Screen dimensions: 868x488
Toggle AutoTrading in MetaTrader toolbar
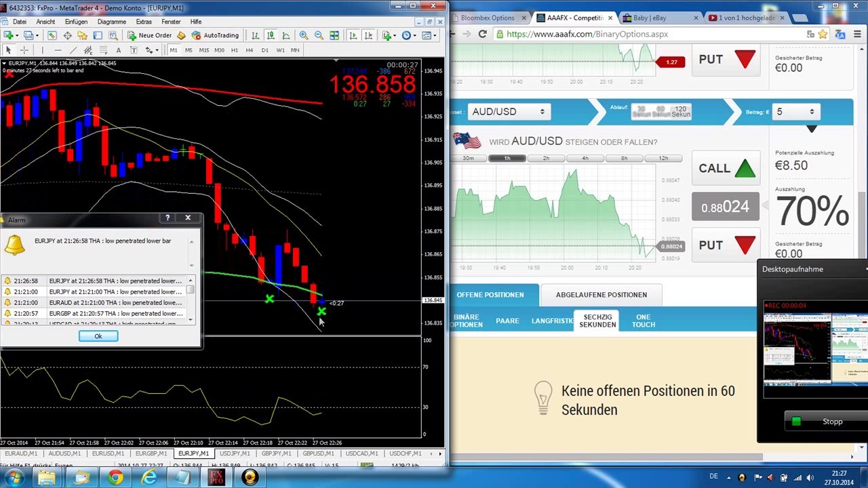(215, 35)
